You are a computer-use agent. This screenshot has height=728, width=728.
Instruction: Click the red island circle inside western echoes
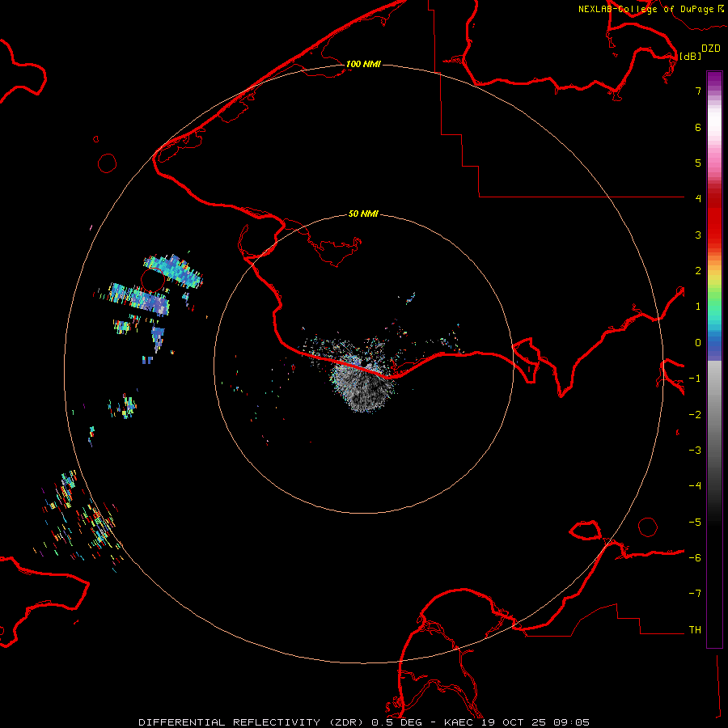tap(153, 280)
